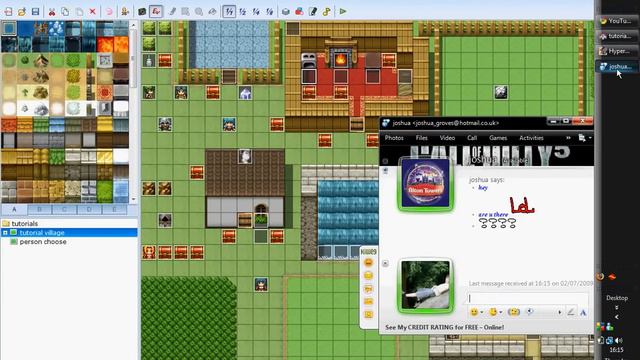Open the emoticon picker smiley
This screenshot has height=360, width=640.
click(473, 312)
